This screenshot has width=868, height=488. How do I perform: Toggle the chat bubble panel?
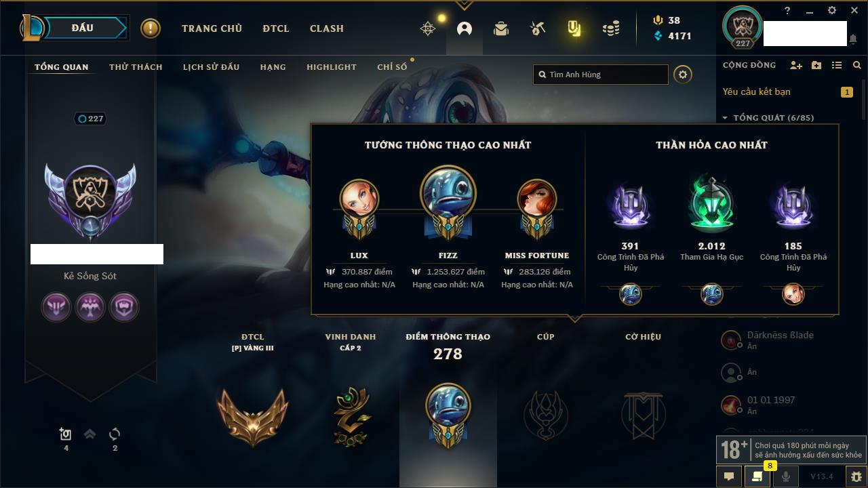[729, 476]
